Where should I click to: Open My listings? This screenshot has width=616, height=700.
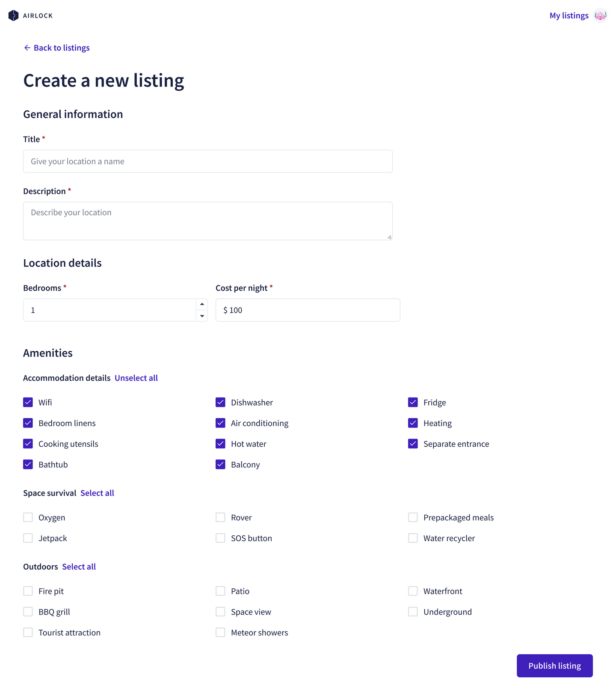click(x=569, y=15)
